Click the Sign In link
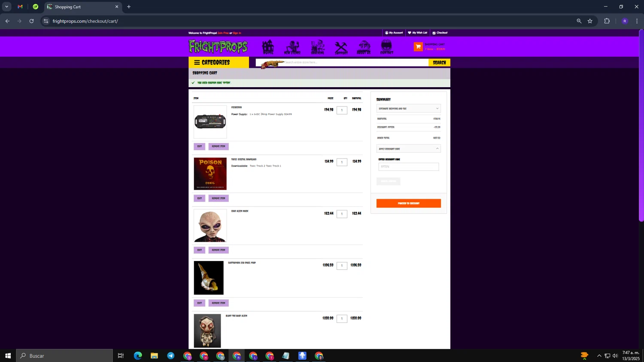 237,33
